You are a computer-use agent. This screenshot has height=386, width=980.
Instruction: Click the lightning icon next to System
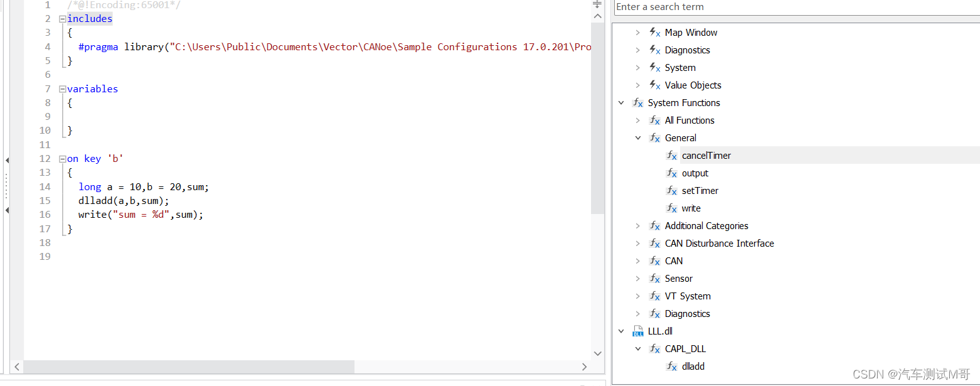654,67
